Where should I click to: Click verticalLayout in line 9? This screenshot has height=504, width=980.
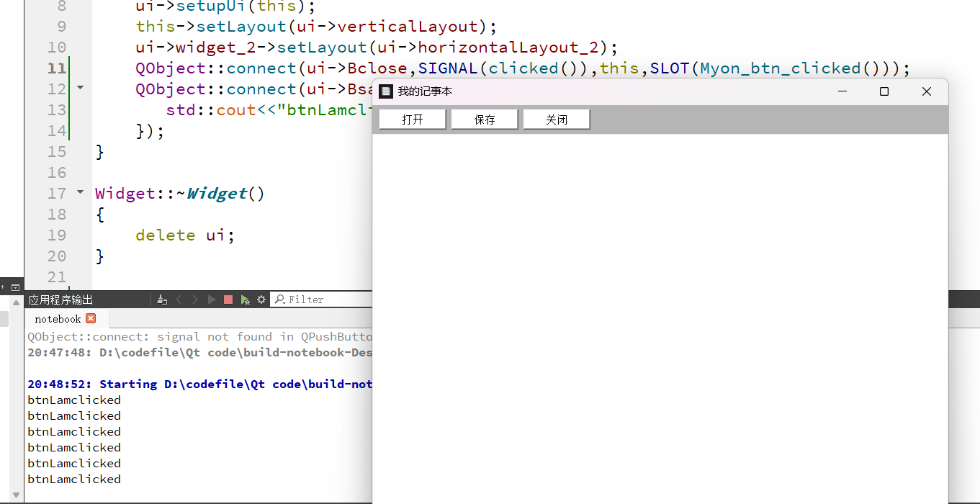[408, 27]
